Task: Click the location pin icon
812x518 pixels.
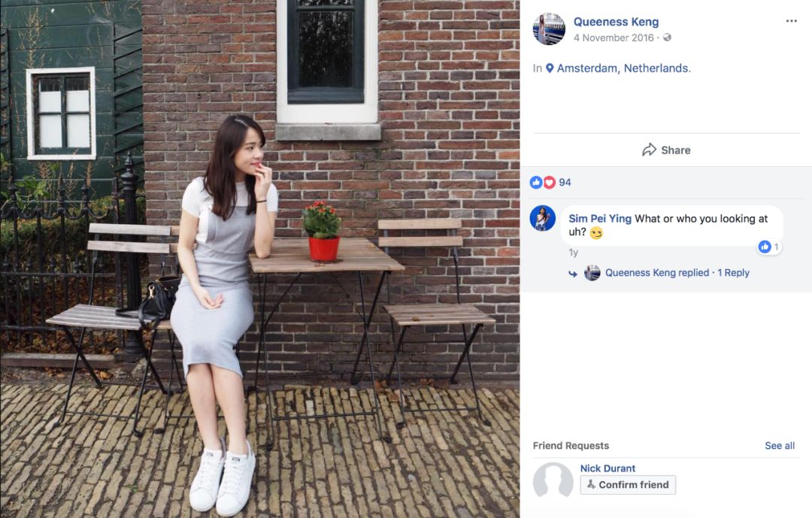Action: coord(550,68)
